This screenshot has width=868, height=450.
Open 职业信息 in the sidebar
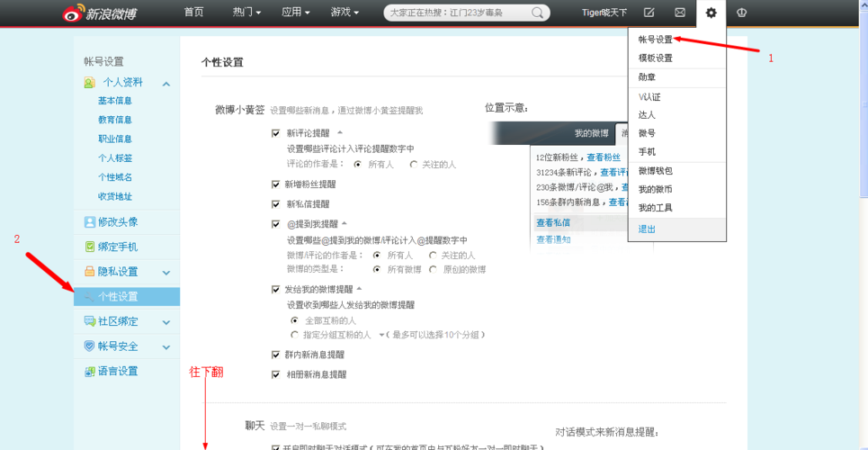[x=115, y=139]
